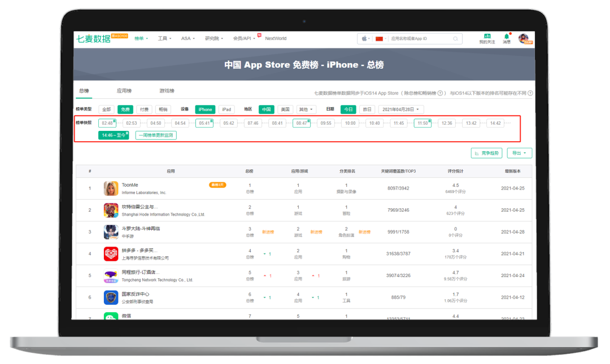The image size is (610, 364).
Task: Expand the 导出 export dropdown
Action: click(x=520, y=154)
